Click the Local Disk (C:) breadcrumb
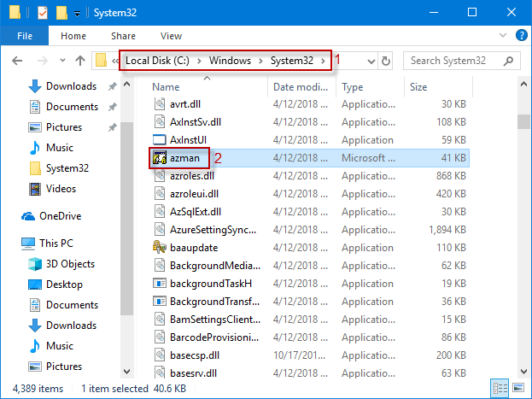The image size is (532, 399). (x=157, y=61)
